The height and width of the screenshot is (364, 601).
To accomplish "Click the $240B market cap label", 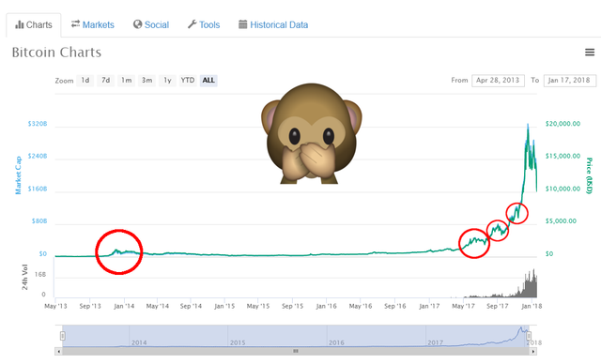I will [38, 156].
